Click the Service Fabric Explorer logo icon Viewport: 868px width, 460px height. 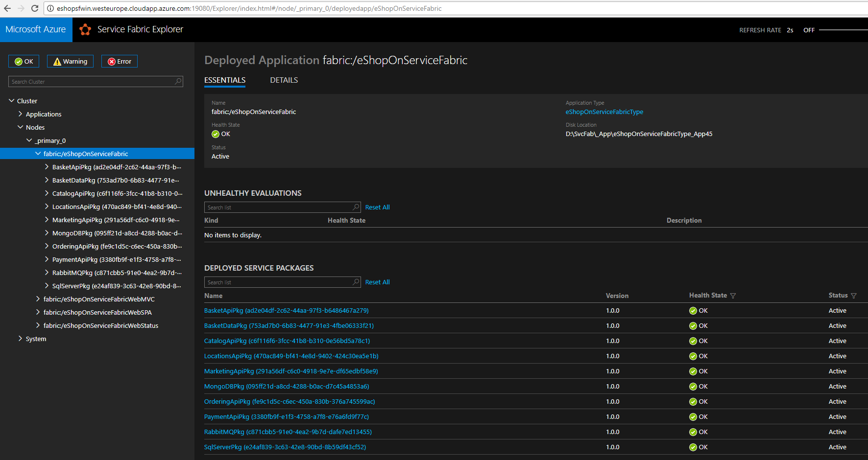pyautogui.click(x=85, y=30)
